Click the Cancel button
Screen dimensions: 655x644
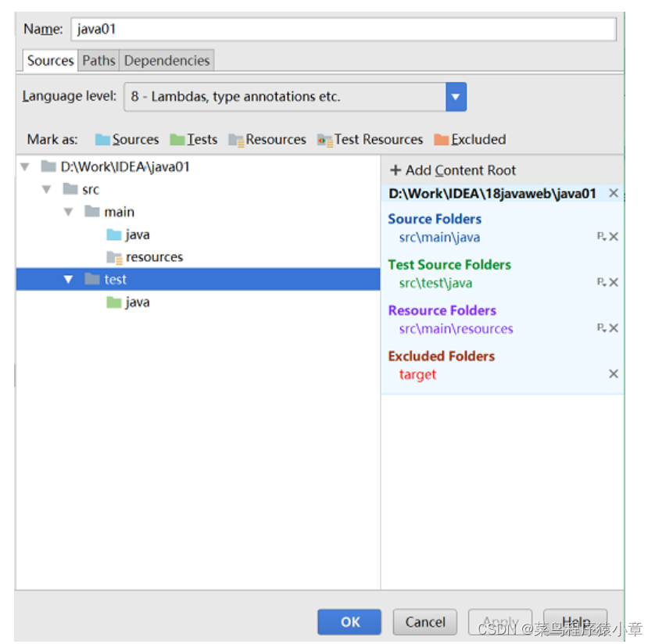425,622
